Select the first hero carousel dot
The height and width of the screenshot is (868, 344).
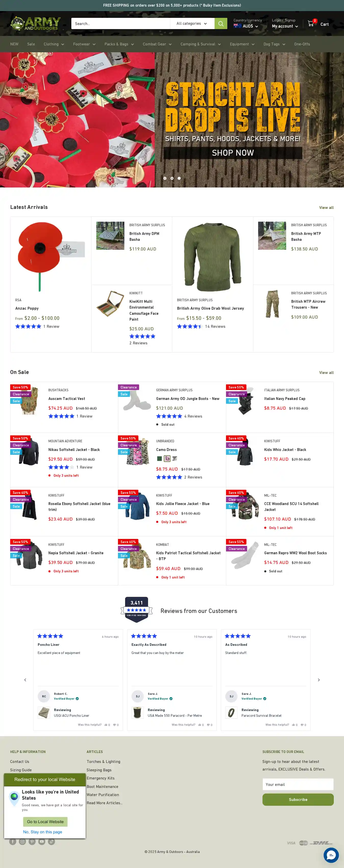(165, 178)
